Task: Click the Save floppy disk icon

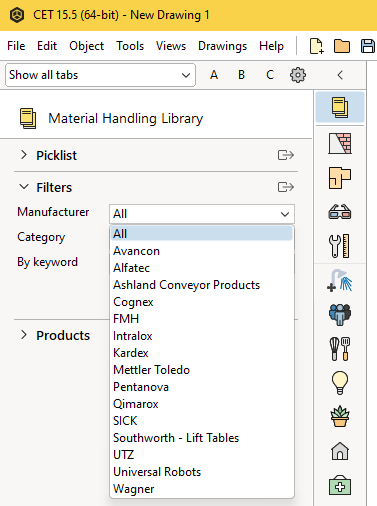Action: click(368, 46)
